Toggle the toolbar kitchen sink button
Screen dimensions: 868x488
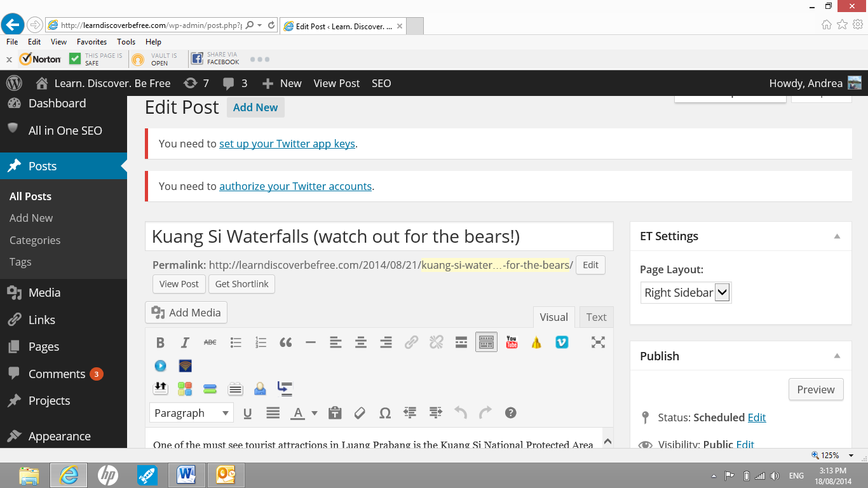(486, 342)
